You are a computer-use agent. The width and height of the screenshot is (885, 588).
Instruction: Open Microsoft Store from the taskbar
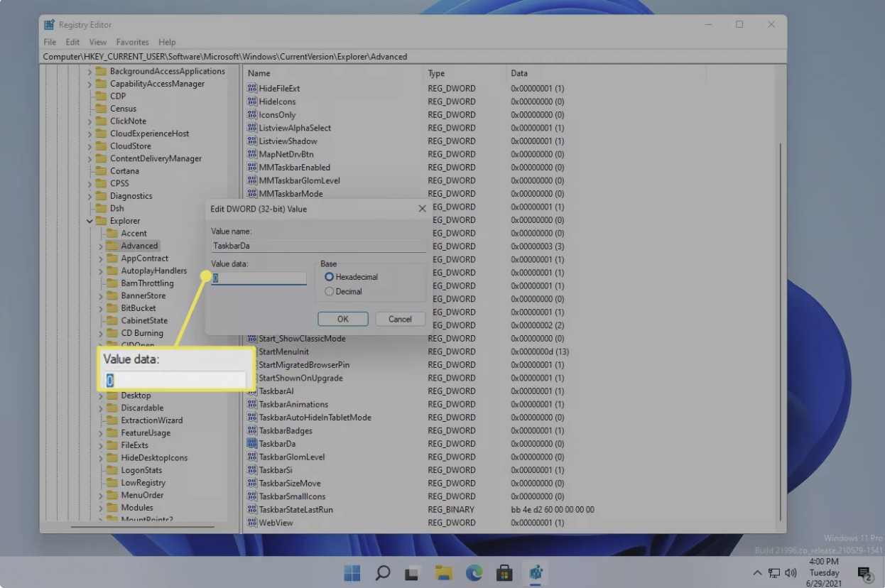coord(504,572)
